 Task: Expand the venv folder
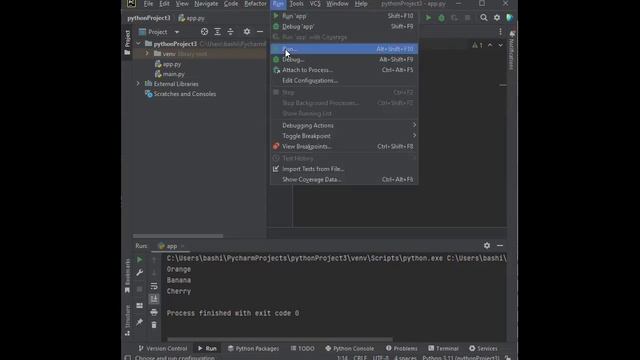(147, 53)
